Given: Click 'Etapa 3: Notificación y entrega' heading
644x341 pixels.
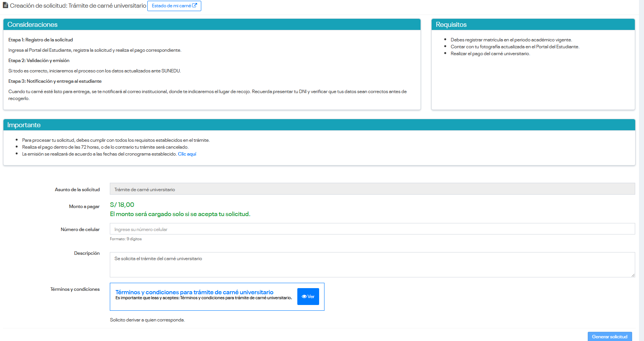Looking at the screenshot, I should 55,81.
